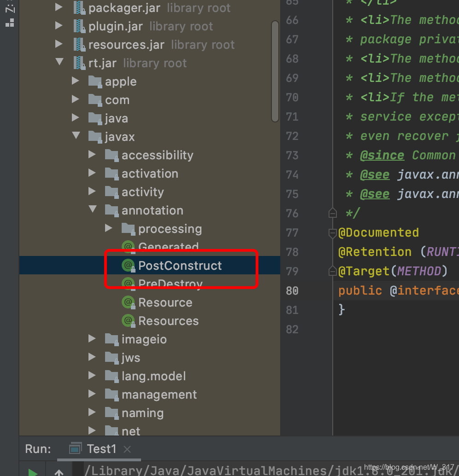Select the Resources annotation class
The width and height of the screenshot is (459, 476).
click(169, 321)
